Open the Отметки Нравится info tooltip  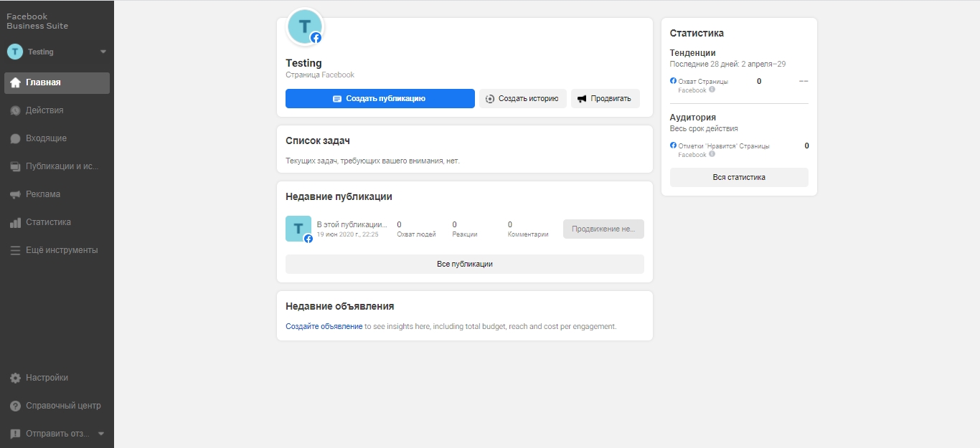711,154
